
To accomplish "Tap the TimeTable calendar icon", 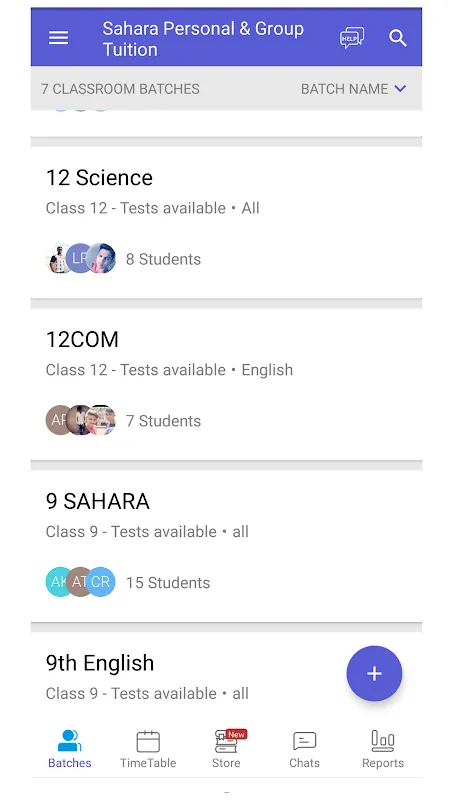I will click(x=148, y=741).
